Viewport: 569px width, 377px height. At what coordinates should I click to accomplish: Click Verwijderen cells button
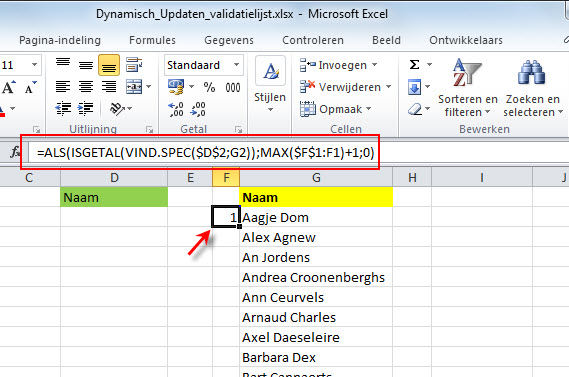tap(340, 87)
